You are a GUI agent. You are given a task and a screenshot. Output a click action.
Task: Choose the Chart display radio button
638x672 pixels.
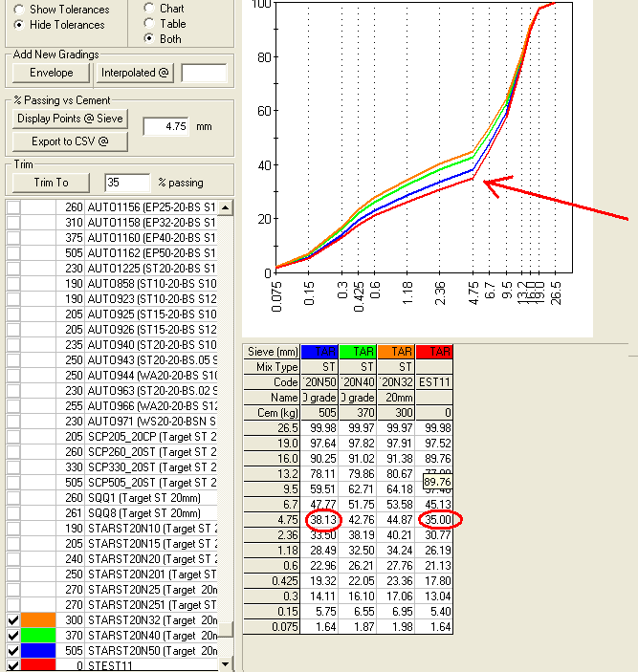click(x=148, y=9)
